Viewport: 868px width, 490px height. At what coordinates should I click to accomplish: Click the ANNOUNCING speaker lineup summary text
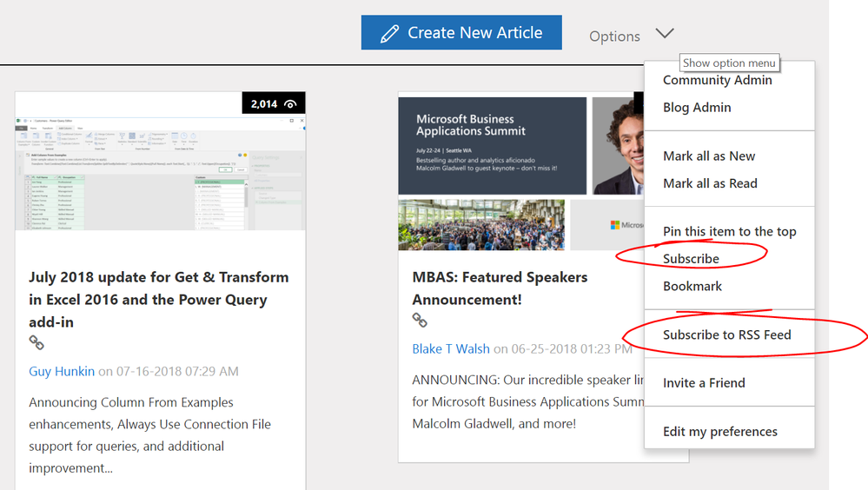528,402
